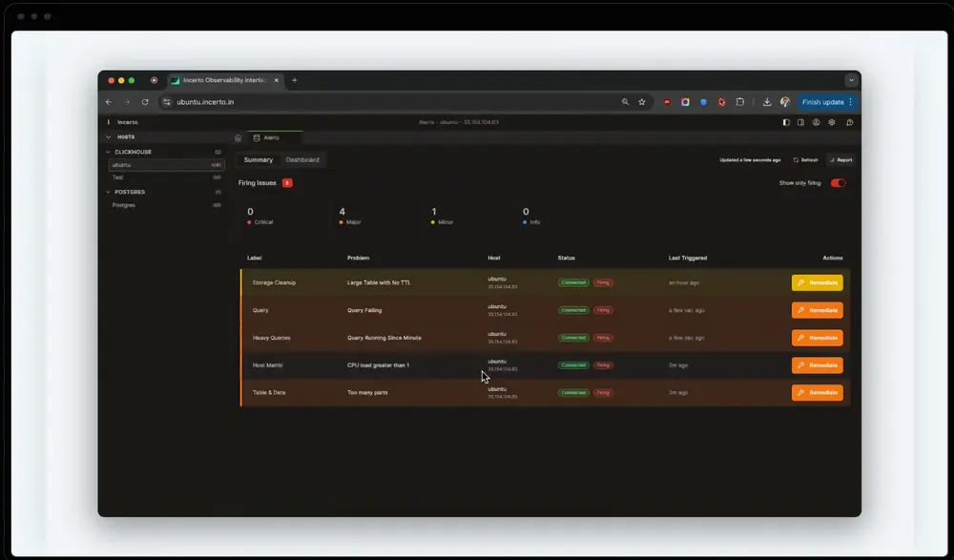The image size is (954, 560).
Task: Open the browser extensions puzzle icon
Action: 738,102
